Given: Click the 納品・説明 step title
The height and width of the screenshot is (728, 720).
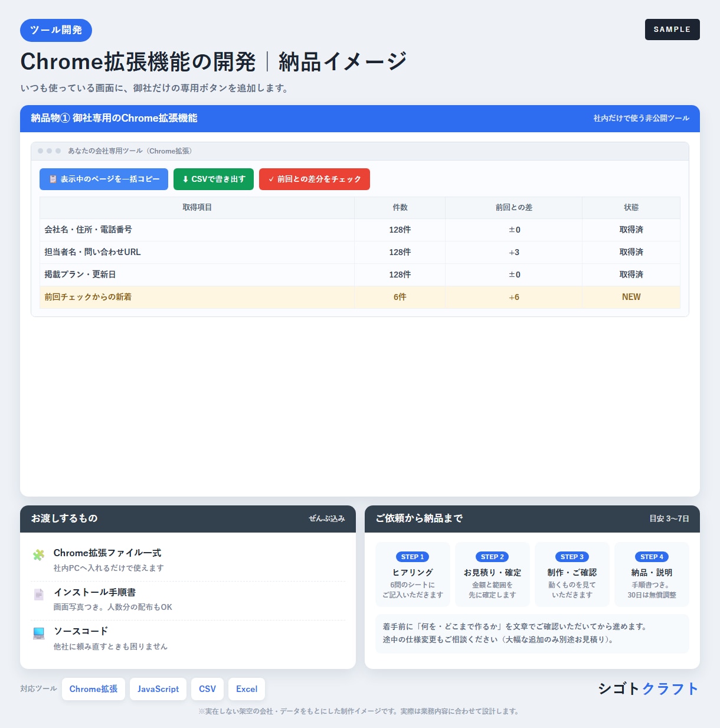Looking at the screenshot, I should 652,573.
